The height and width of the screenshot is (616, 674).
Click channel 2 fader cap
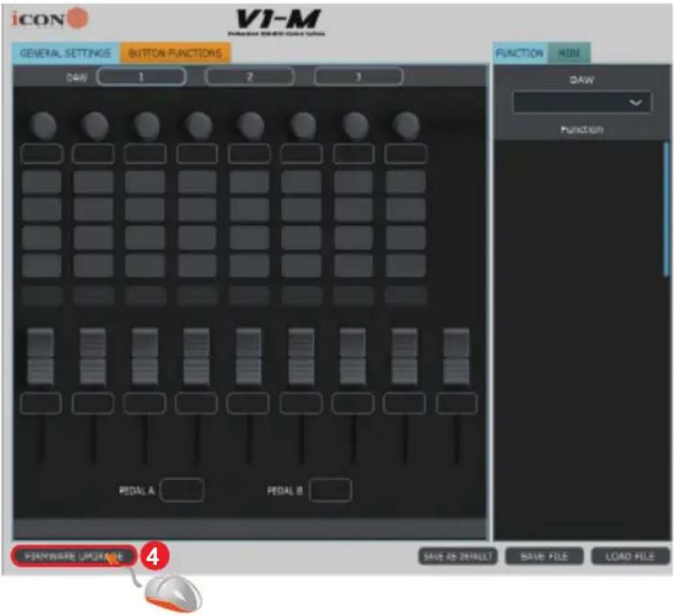pos(93,356)
